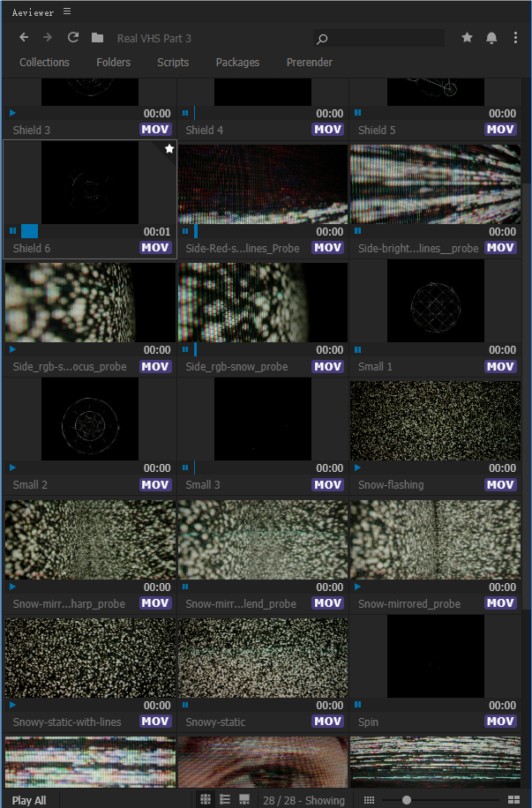The height and width of the screenshot is (808, 532).
Task: Click the MOV badge on Spin
Action: click(500, 721)
